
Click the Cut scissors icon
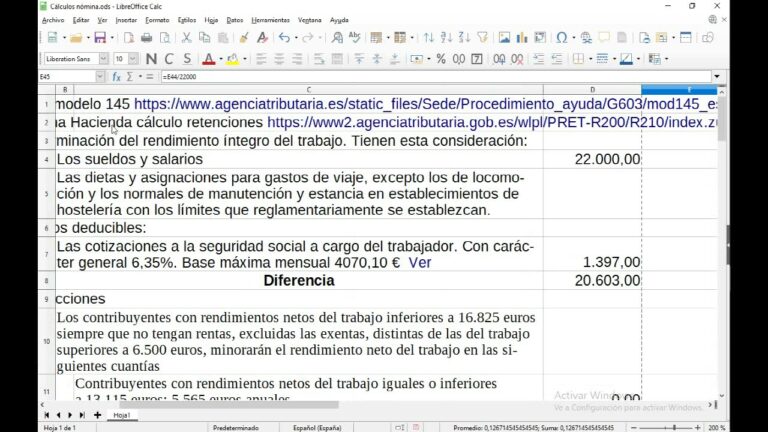click(x=186, y=38)
